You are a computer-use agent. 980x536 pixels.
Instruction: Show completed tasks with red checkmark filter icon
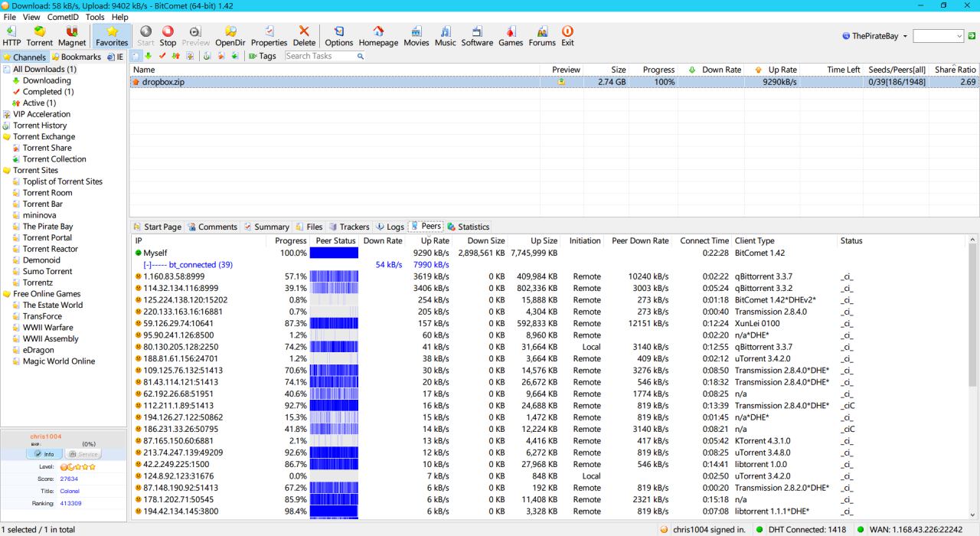point(162,56)
